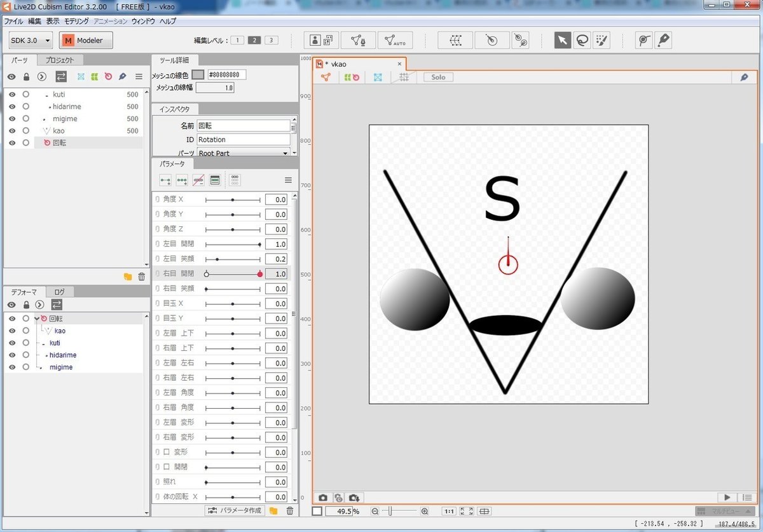Switch to the プロジェクト tab

tap(59, 60)
